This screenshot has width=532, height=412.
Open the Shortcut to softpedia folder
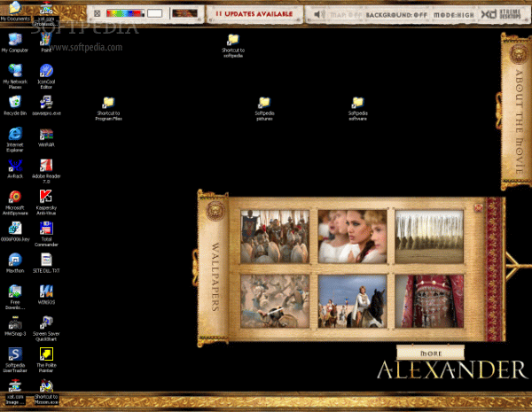(x=233, y=46)
